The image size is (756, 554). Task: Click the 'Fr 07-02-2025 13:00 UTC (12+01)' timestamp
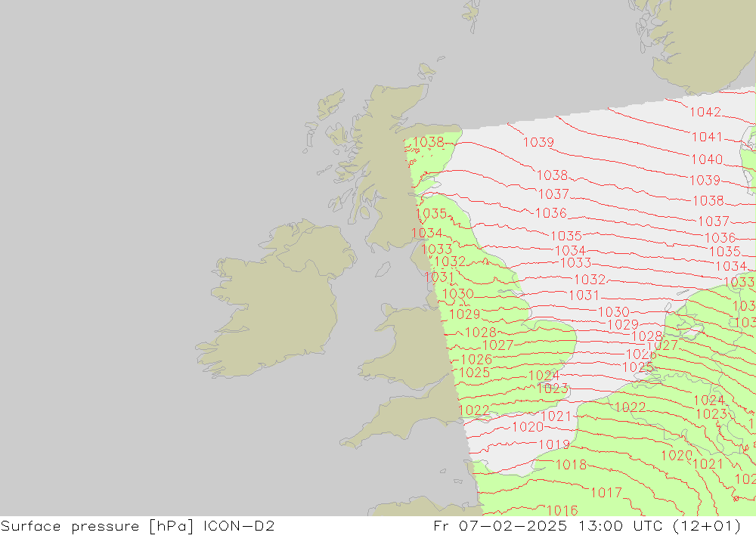click(587, 526)
